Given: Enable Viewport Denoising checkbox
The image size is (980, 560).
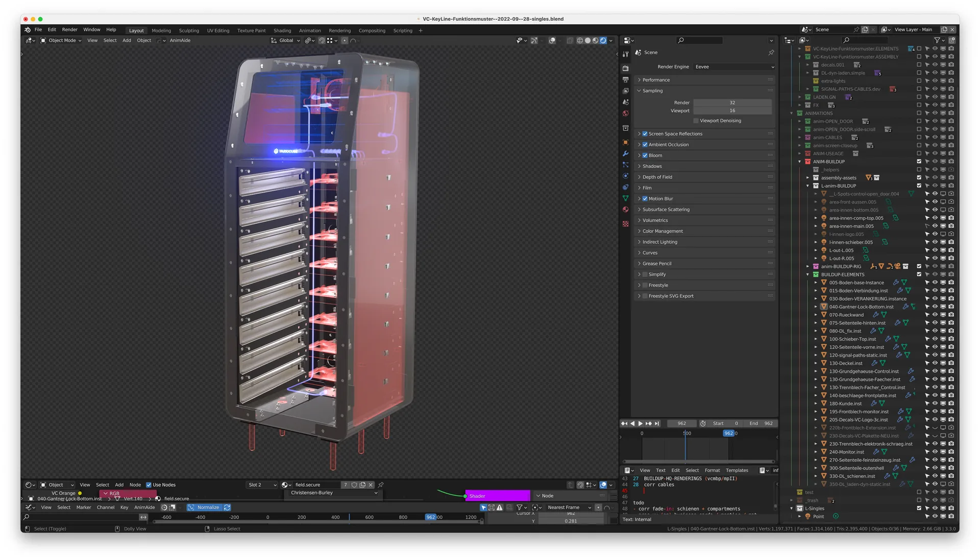Looking at the screenshot, I should point(696,121).
